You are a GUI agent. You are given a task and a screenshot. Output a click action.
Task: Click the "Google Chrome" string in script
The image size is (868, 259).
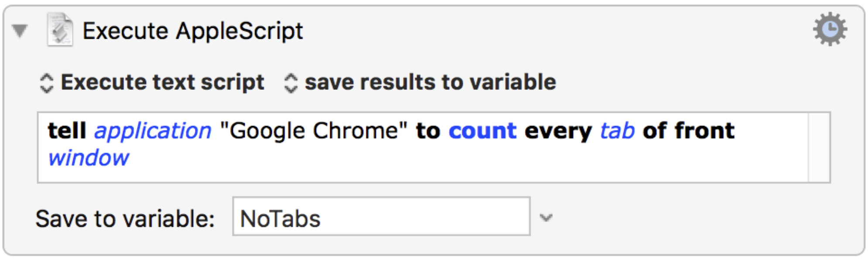pyautogui.click(x=314, y=131)
